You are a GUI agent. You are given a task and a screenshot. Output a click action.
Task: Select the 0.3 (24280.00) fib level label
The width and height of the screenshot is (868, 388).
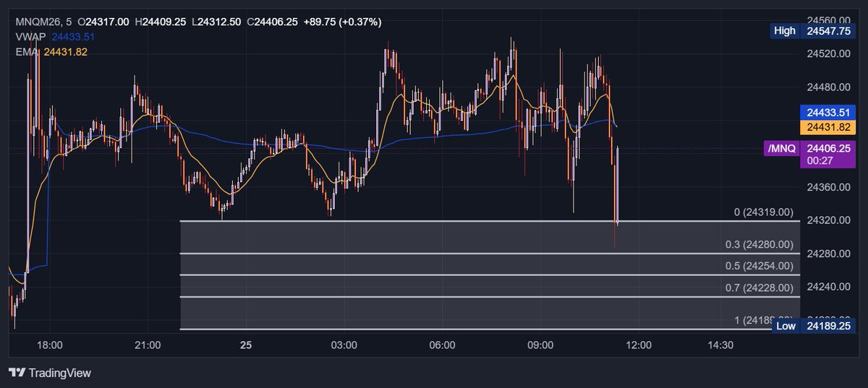[759, 245]
